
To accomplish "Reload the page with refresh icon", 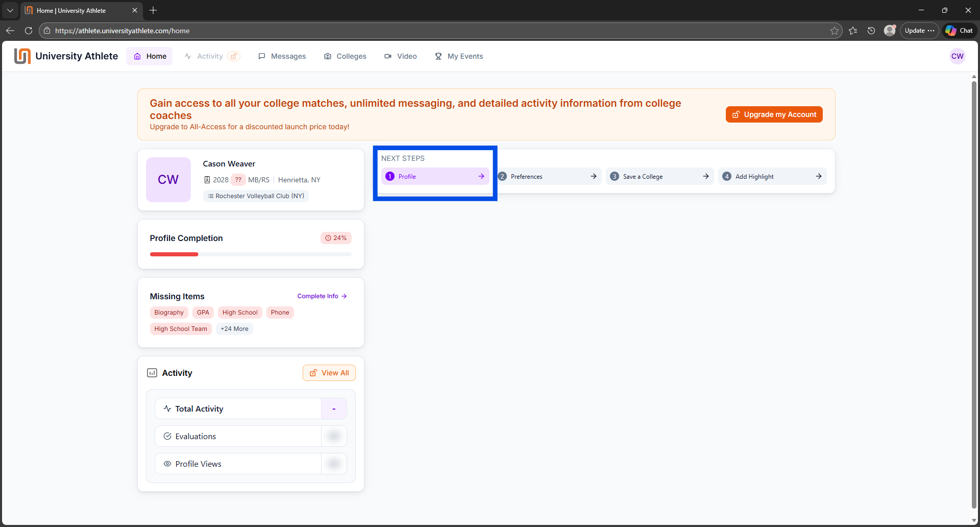I will (29, 31).
